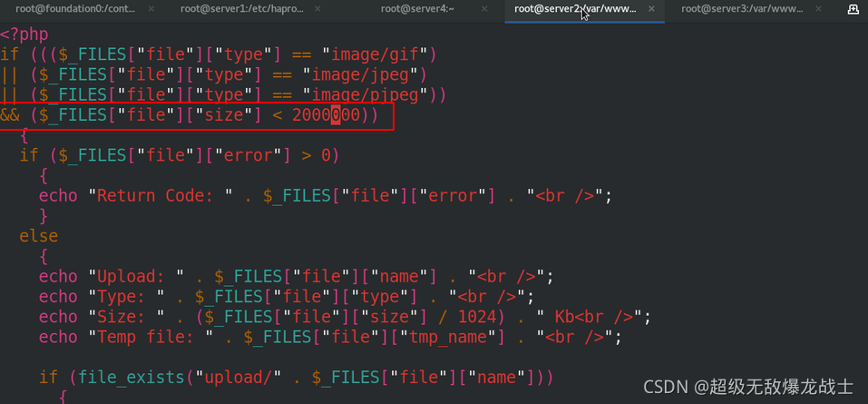Place cursor on the <?php opening tag
Screen dimensions: 868x404
(24, 34)
